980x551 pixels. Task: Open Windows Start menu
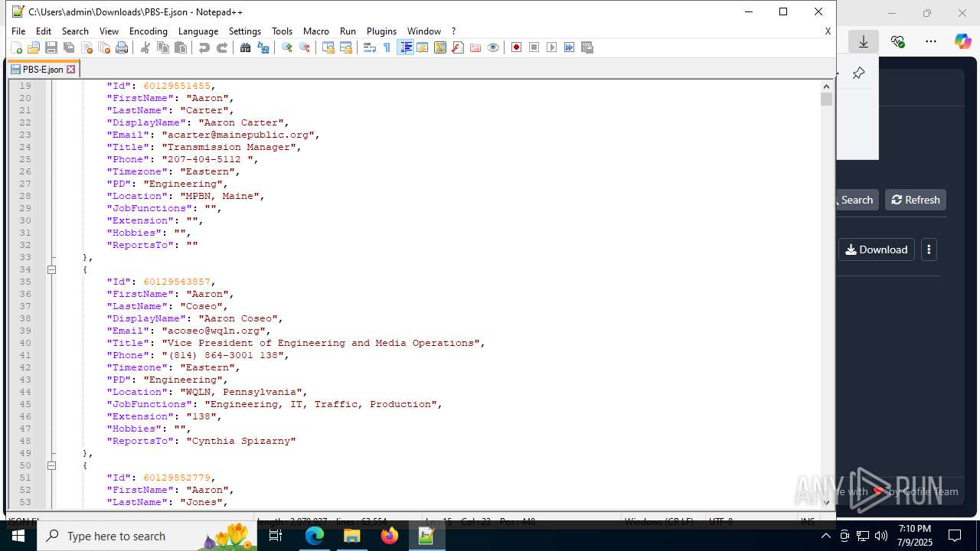18,536
